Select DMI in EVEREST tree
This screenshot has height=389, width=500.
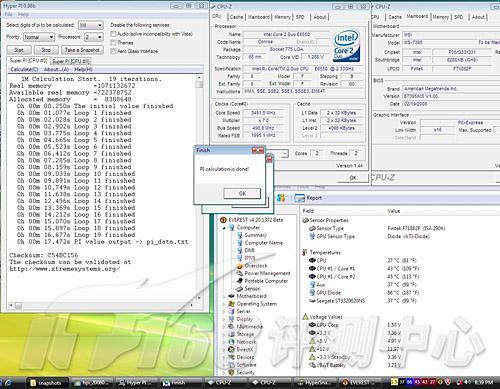click(249, 251)
